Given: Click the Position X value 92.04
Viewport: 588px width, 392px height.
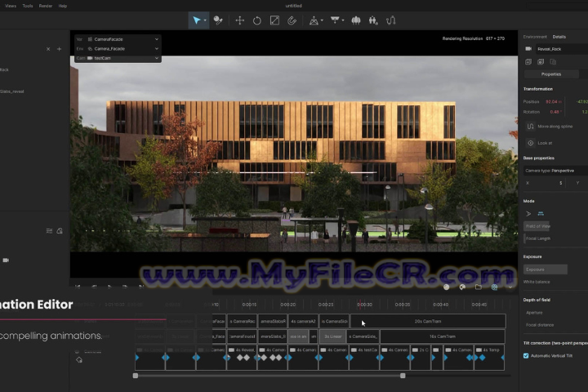Looking at the screenshot, I should click(x=553, y=101).
